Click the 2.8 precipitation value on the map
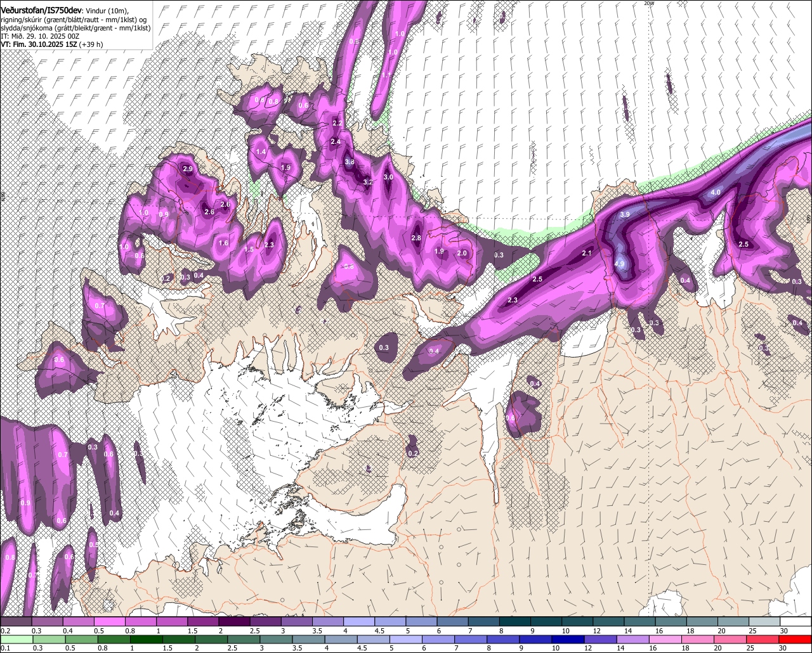Screen dimensions: 812x653 pos(416,238)
